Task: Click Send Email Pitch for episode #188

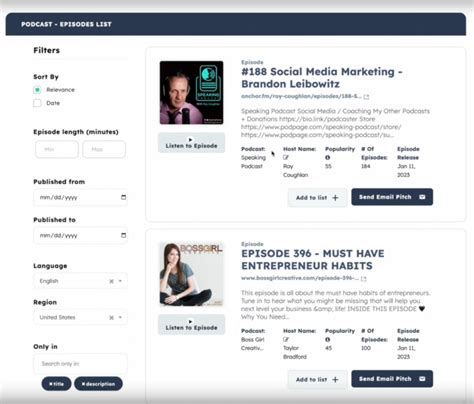Action: coord(392,197)
